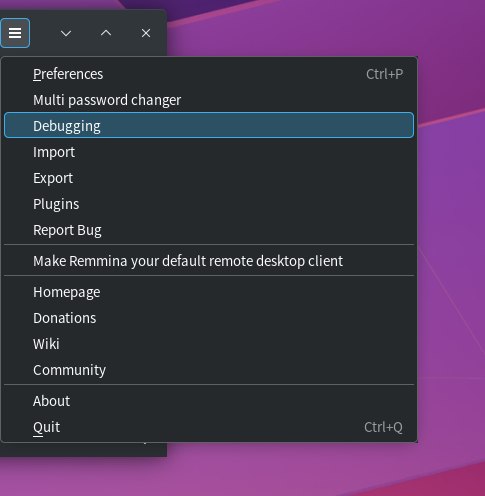Select the Donations menu item
Image resolution: width=485 pixels, height=496 pixels.
[209, 318]
